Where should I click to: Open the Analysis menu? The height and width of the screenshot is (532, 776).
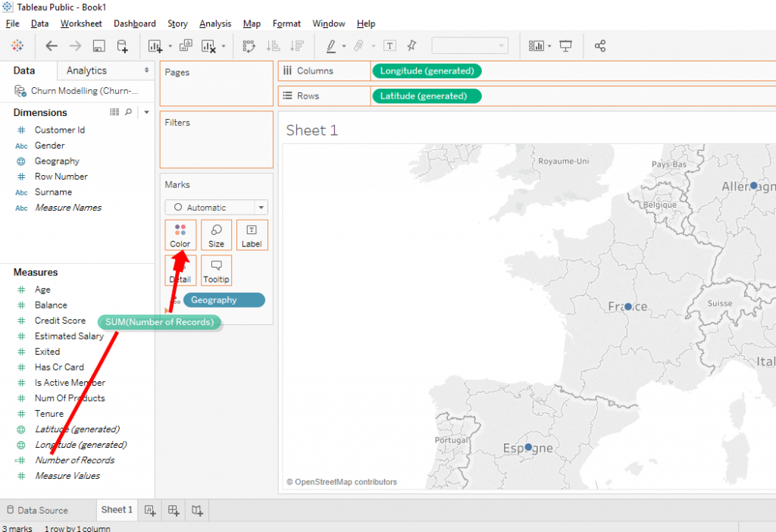[x=215, y=23]
